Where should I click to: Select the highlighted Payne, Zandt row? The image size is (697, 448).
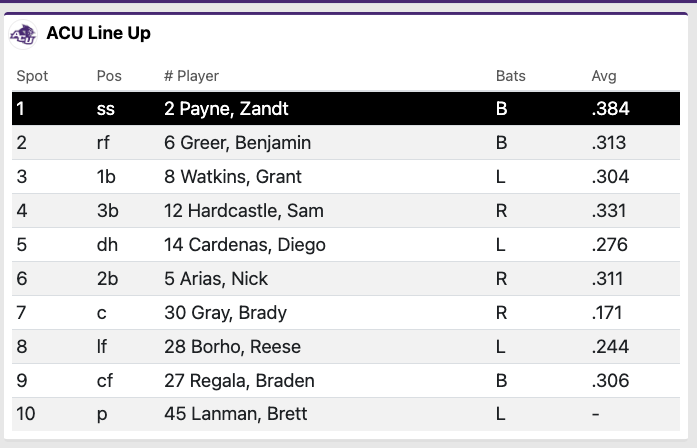(x=346, y=108)
